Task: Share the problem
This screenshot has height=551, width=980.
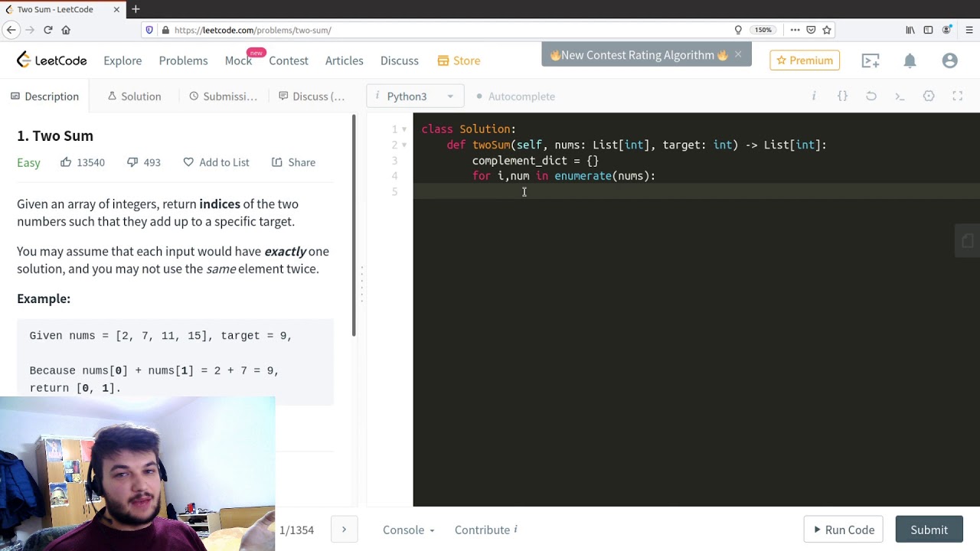Action: pos(293,162)
